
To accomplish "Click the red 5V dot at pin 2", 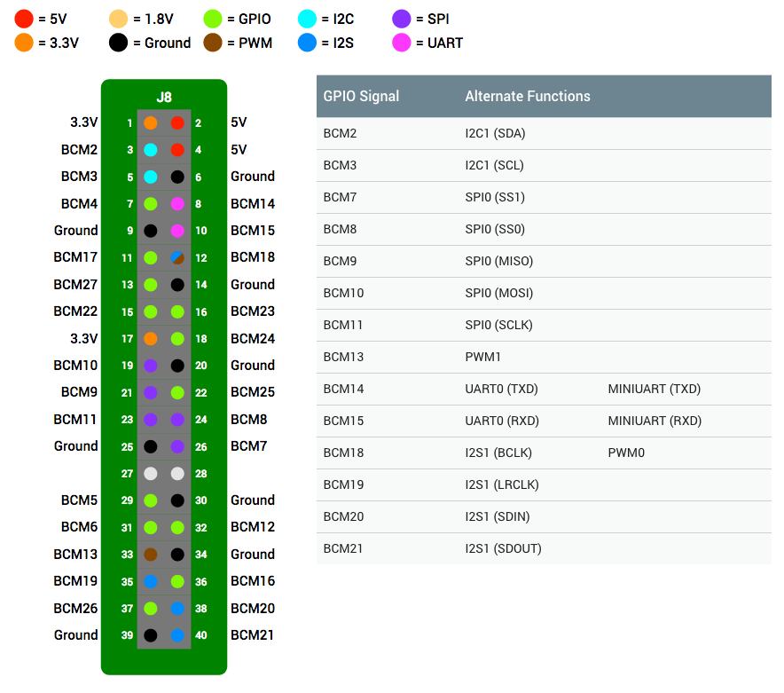I will (x=177, y=123).
